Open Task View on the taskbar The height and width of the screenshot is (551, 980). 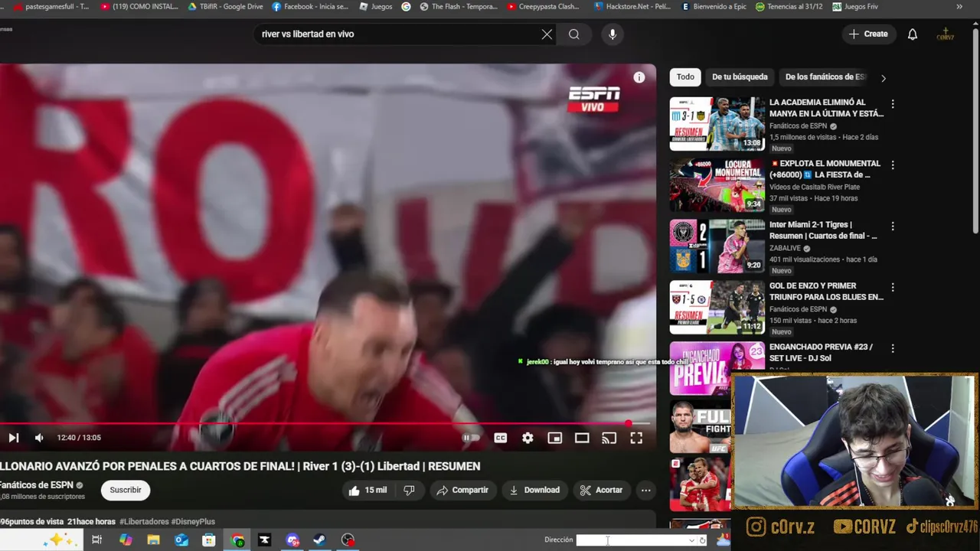96,540
